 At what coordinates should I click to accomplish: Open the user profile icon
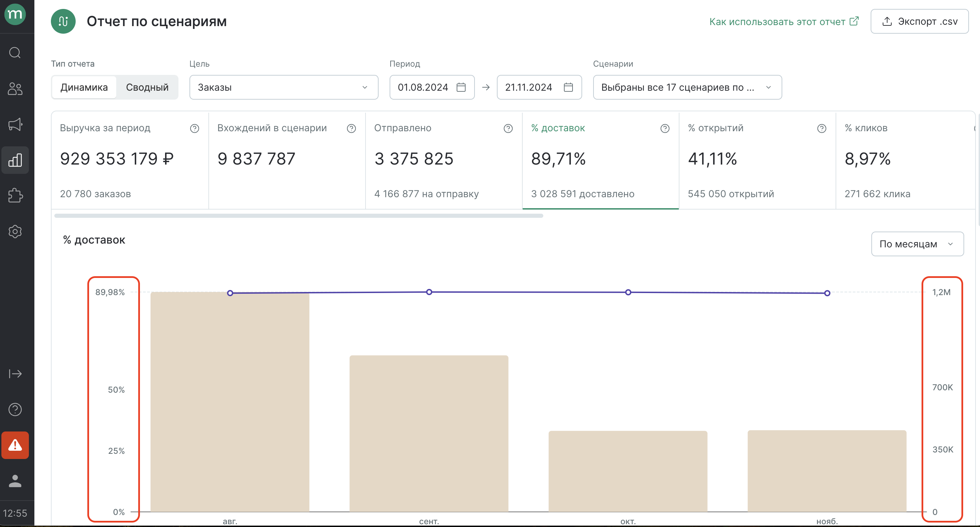(15, 481)
